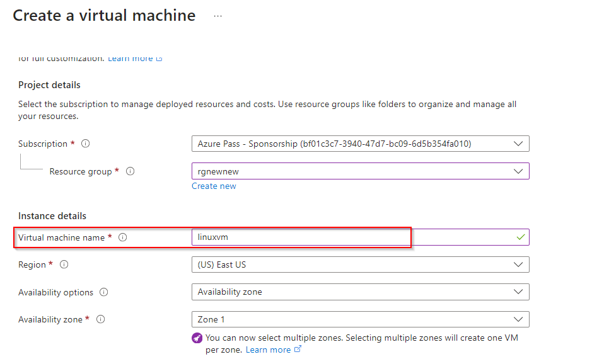The width and height of the screenshot is (609, 364).
Task: Open the Subscription dropdown
Action: pyautogui.click(x=360, y=144)
